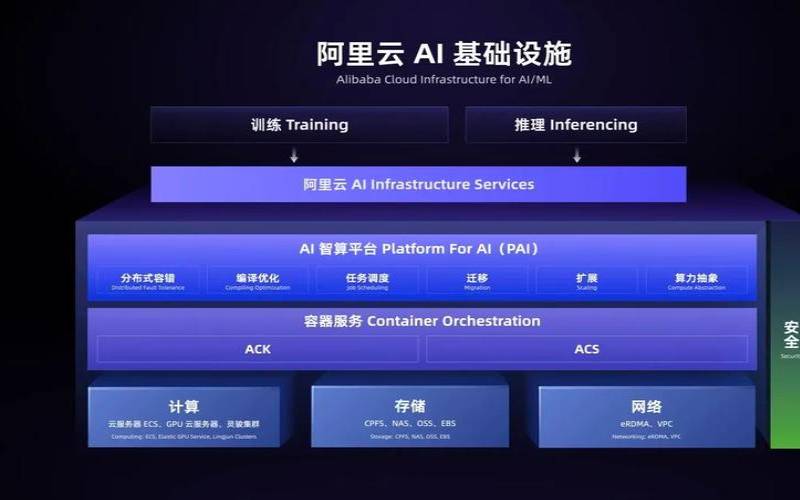800x500 pixels.
Task: Select the 扩展 Scaling cell
Action: tap(587, 281)
